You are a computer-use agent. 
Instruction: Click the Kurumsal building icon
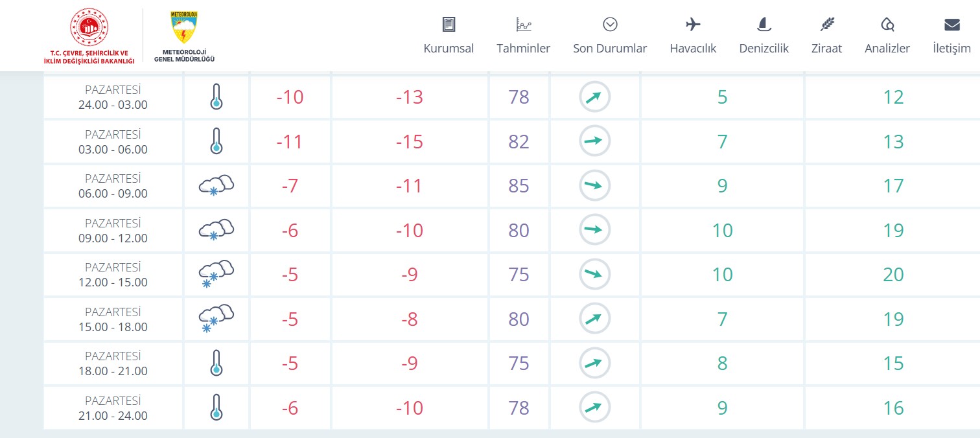[x=449, y=25]
